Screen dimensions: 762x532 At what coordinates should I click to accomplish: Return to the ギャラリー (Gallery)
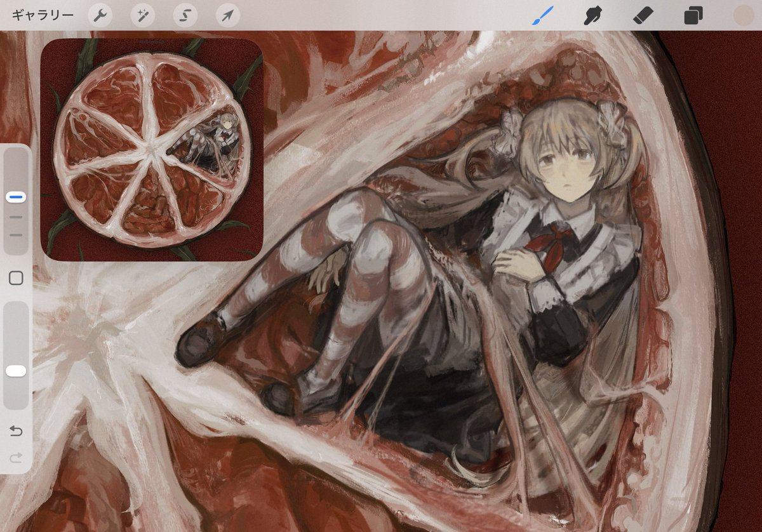pyautogui.click(x=43, y=15)
